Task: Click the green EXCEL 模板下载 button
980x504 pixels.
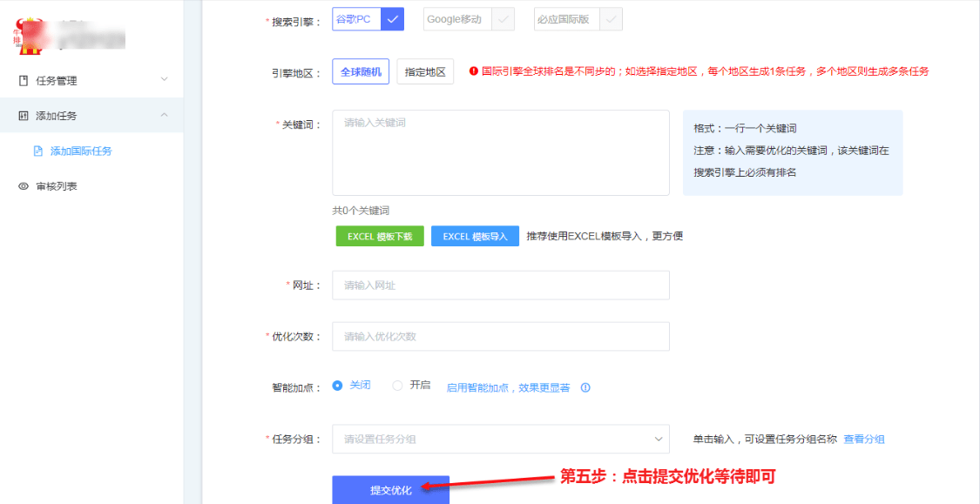Action: point(380,237)
